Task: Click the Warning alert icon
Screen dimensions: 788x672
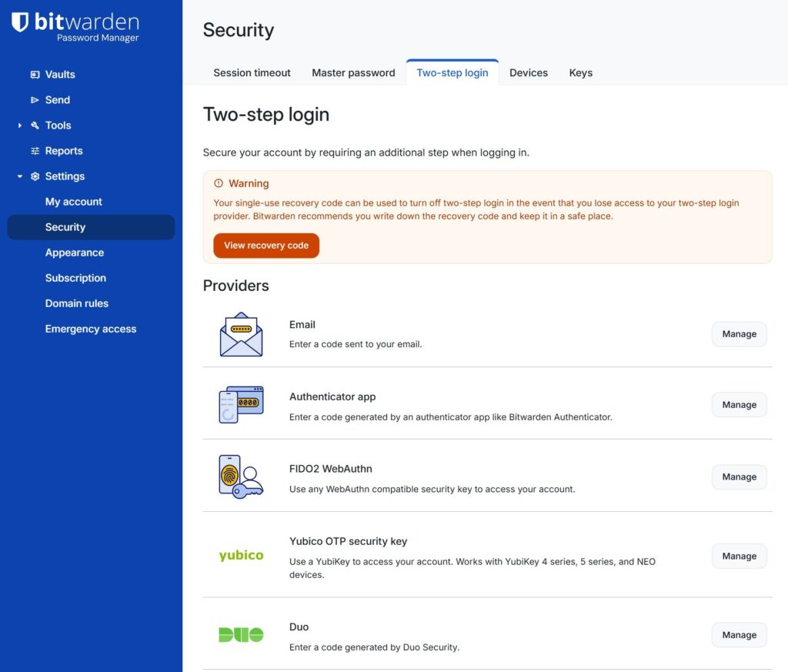Action: [218, 183]
